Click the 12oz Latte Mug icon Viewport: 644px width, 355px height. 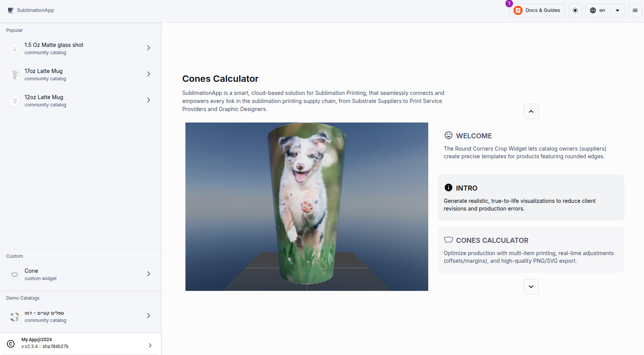[15, 101]
